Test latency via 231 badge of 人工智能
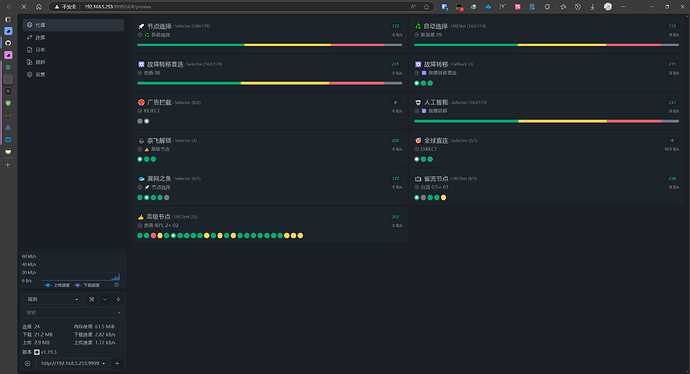The height and width of the screenshot is (374, 690). click(672, 103)
